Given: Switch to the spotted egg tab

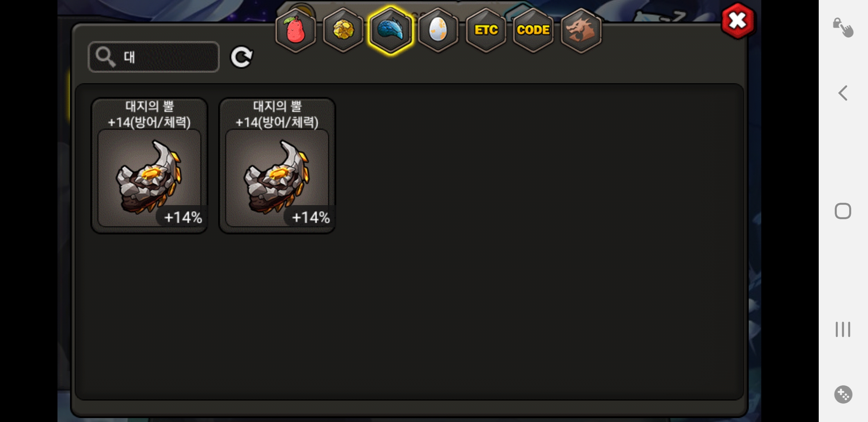Looking at the screenshot, I should [x=438, y=30].
